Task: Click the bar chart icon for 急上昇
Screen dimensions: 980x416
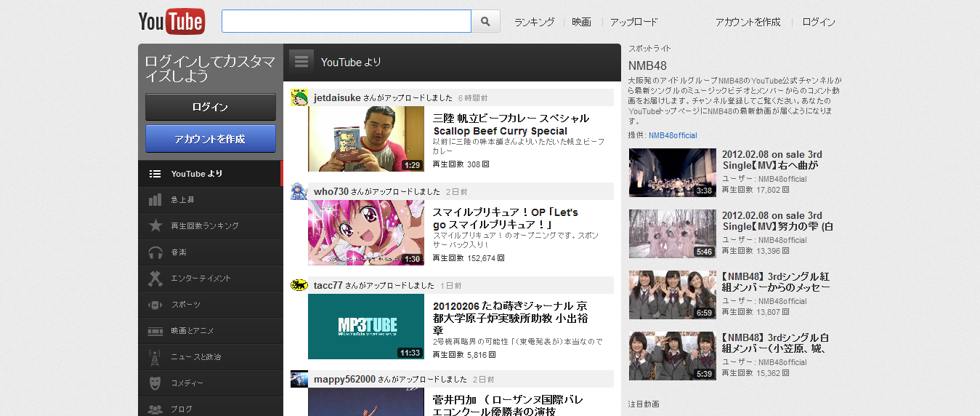Action: [155, 200]
